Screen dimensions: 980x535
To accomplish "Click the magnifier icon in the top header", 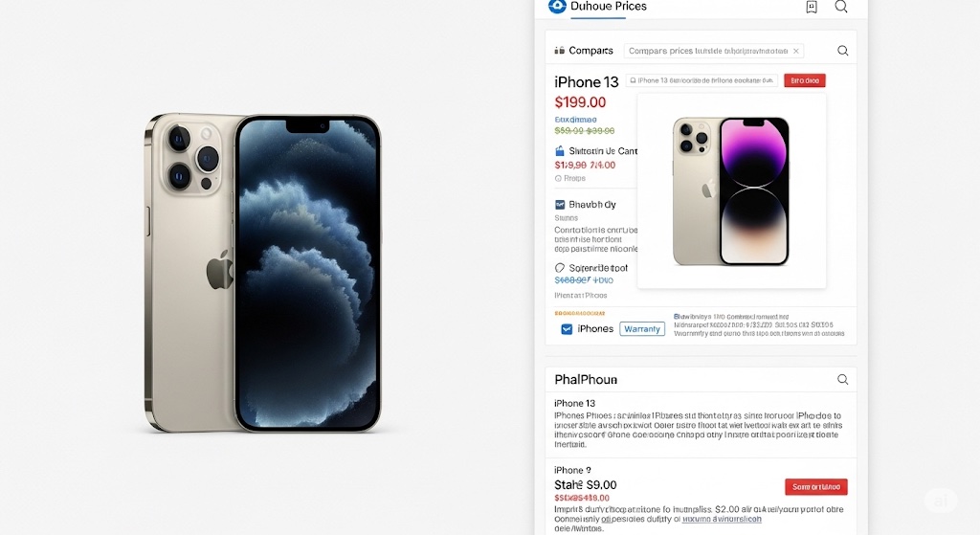I will click(x=841, y=7).
